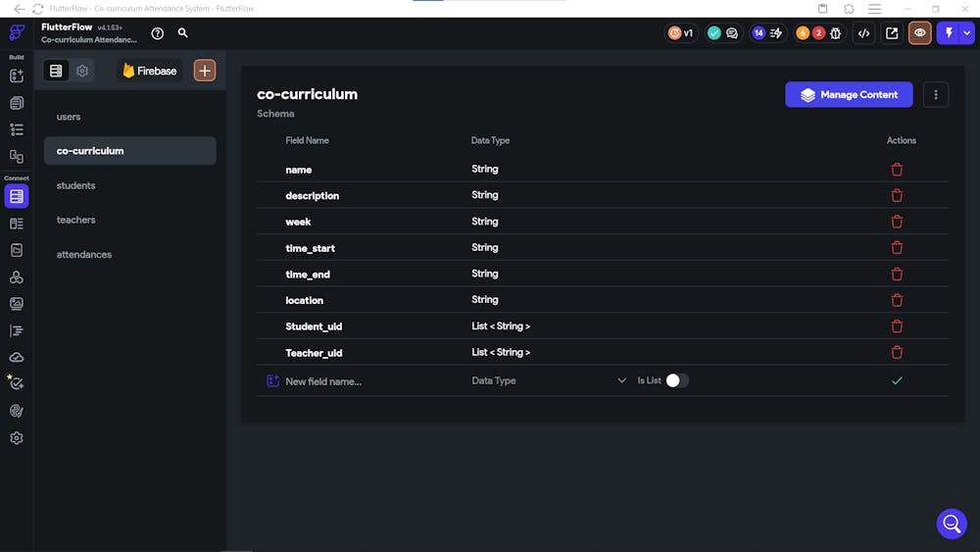
Task: Select the co-curriculum collection
Action: (x=130, y=151)
